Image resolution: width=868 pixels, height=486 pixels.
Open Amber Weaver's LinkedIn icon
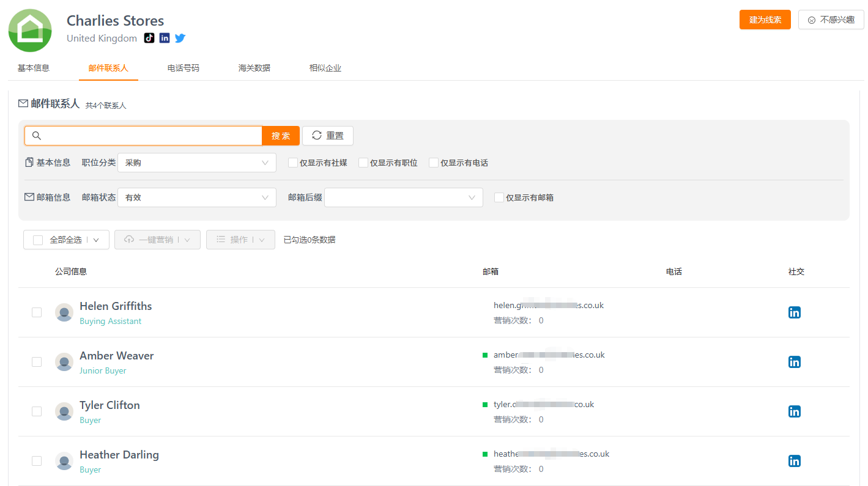[795, 362]
